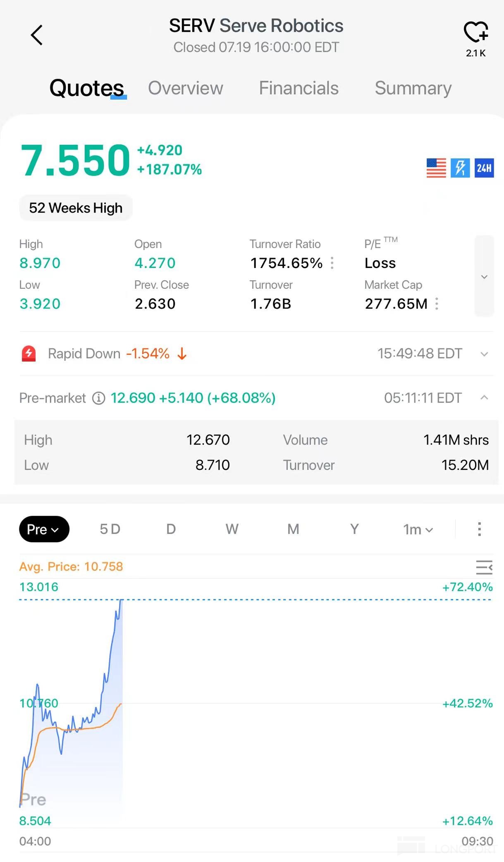Screen dimensions: 504x862
Task: Collapse the Pre-market details section
Action: (484, 398)
